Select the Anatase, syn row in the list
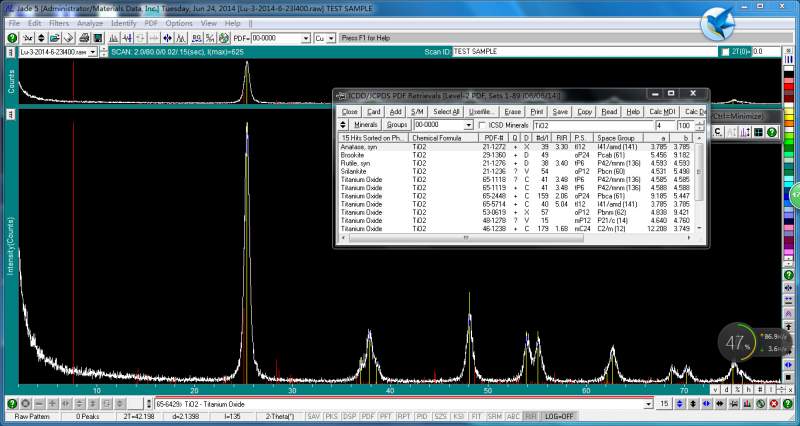Viewport: 800px width, 426px height. pyautogui.click(x=358, y=147)
